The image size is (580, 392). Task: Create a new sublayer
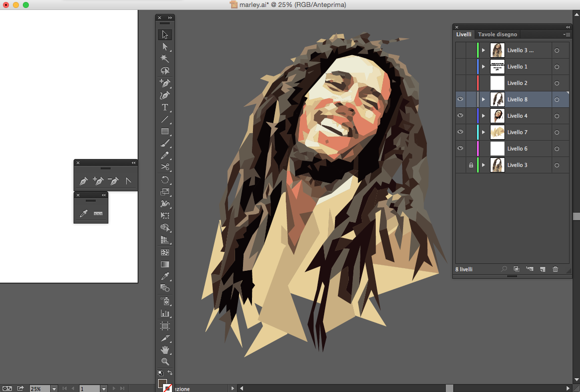pos(530,269)
